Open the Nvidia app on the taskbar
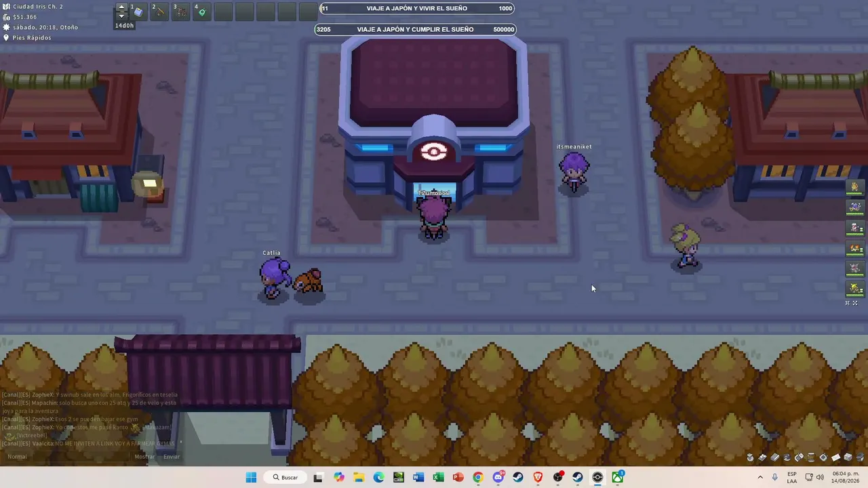868x488 pixels. 398,477
